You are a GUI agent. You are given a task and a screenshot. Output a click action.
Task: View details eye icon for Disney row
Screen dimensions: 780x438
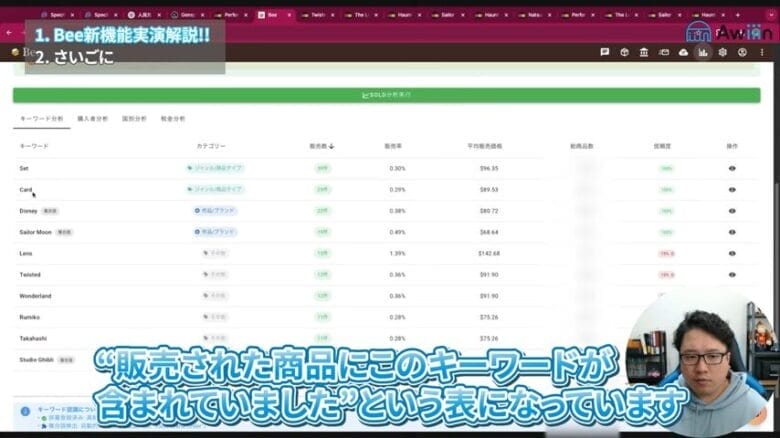click(x=732, y=211)
